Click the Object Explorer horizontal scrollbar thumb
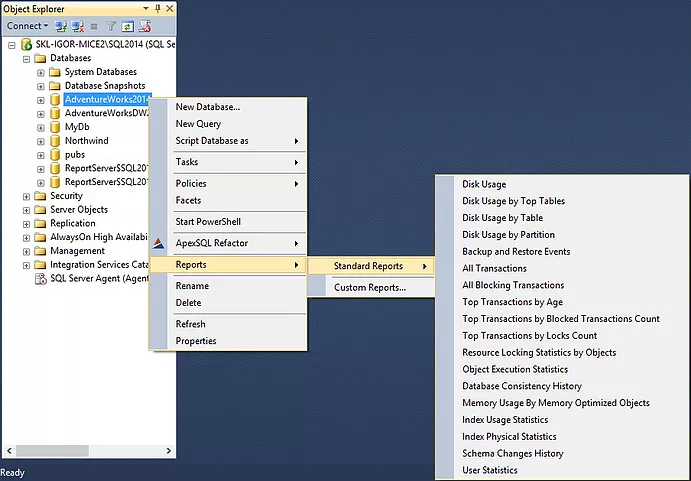 (x=52, y=451)
